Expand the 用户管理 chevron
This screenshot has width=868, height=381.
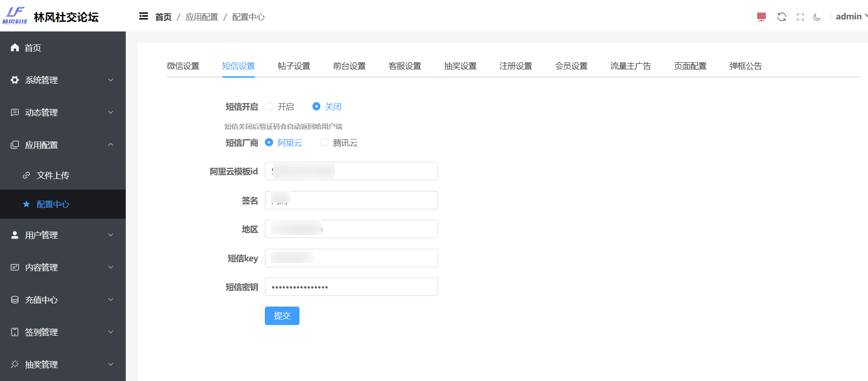point(111,235)
